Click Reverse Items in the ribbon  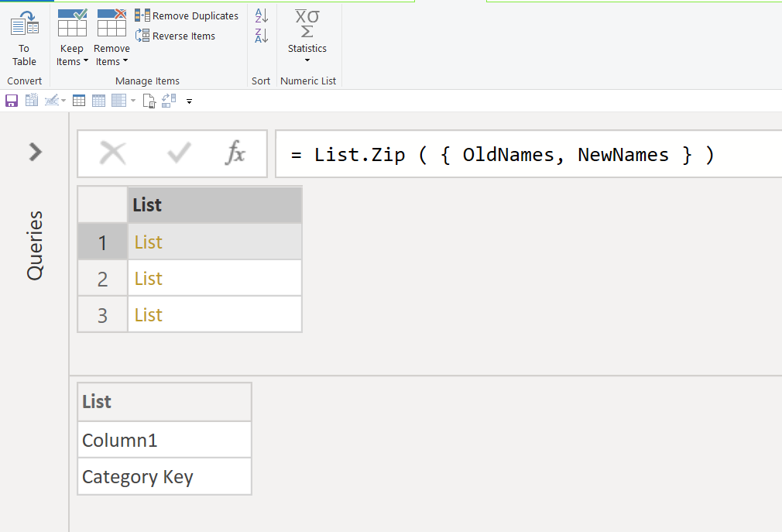click(176, 36)
